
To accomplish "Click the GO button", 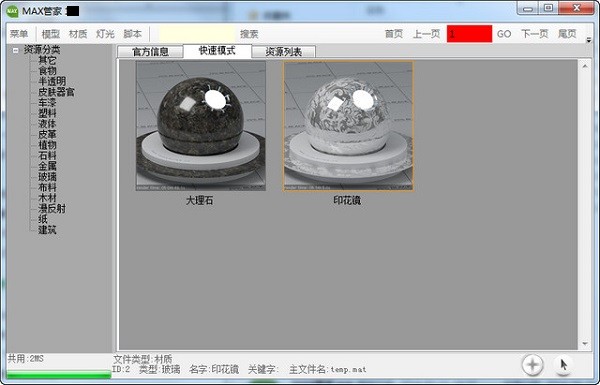I will coord(504,34).
